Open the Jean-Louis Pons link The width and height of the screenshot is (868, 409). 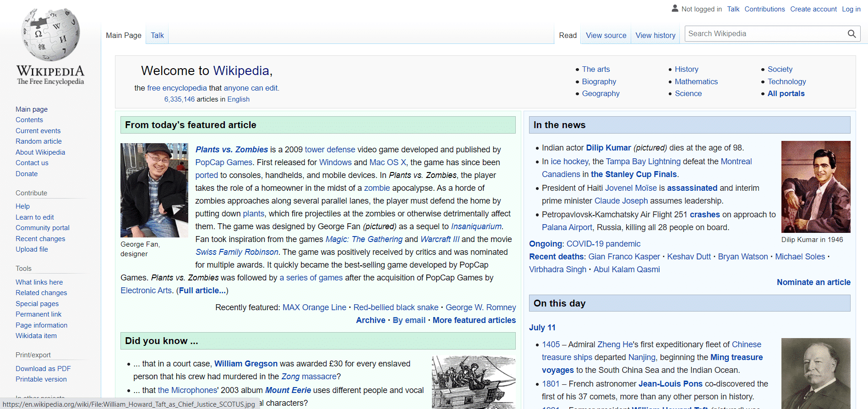click(x=671, y=384)
